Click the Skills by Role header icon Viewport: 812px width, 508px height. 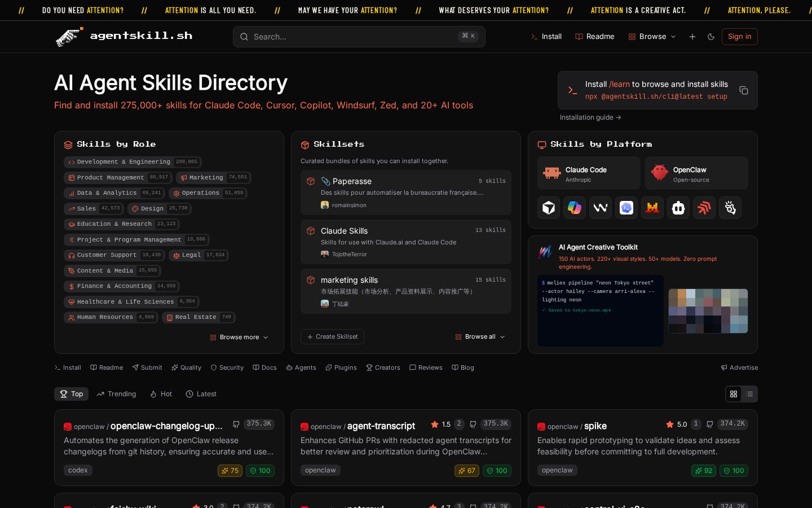coord(68,145)
